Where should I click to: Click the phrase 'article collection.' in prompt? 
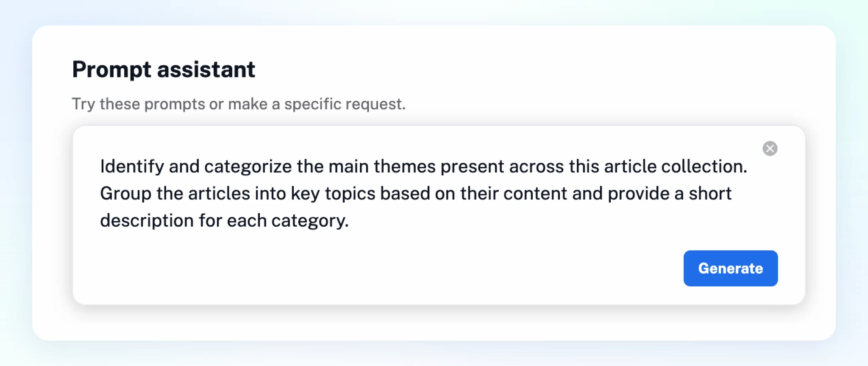[x=676, y=166]
